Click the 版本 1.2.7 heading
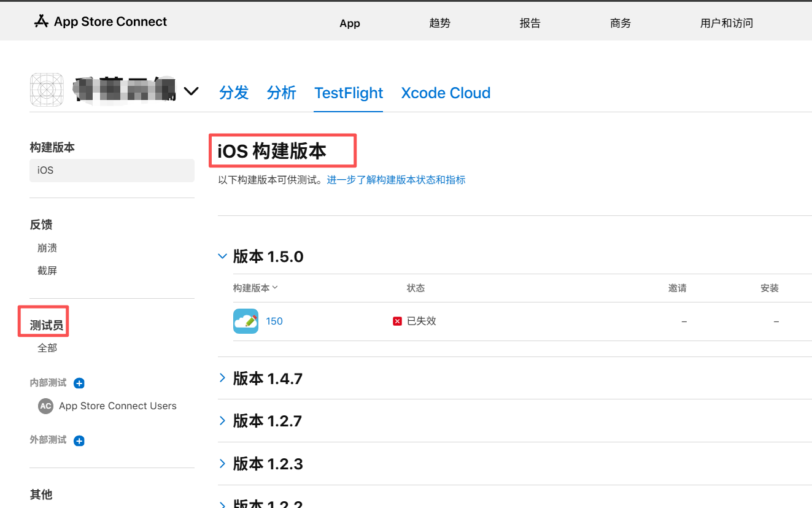The width and height of the screenshot is (812, 508). (x=268, y=421)
